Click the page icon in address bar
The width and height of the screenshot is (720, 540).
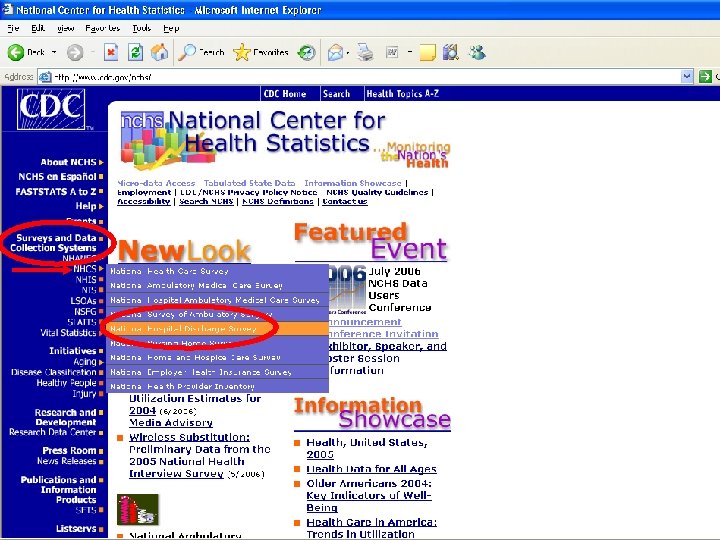(x=45, y=77)
